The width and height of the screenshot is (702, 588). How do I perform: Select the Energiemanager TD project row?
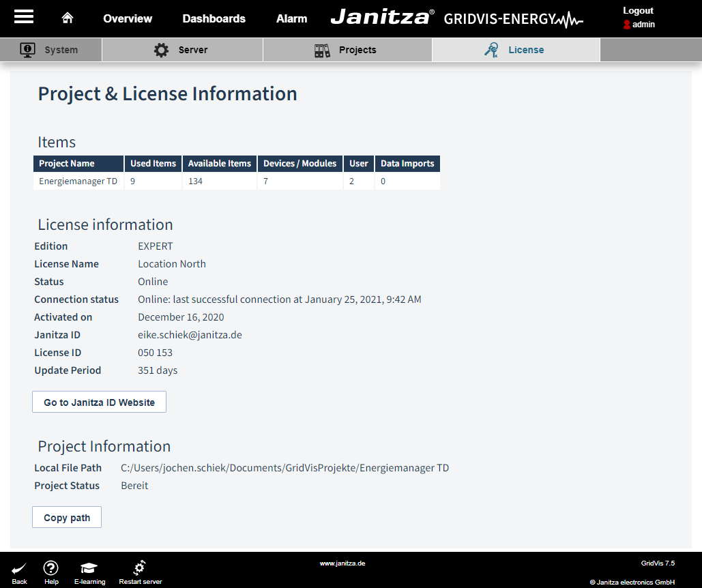78,181
